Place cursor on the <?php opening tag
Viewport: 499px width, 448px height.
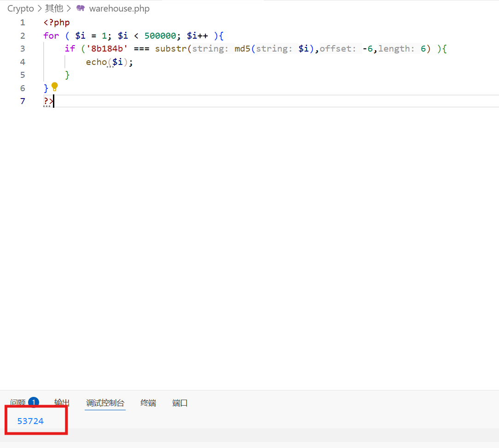coord(57,23)
